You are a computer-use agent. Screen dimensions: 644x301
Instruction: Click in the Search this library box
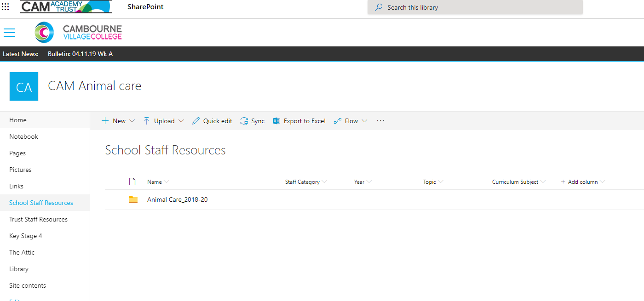click(x=475, y=7)
